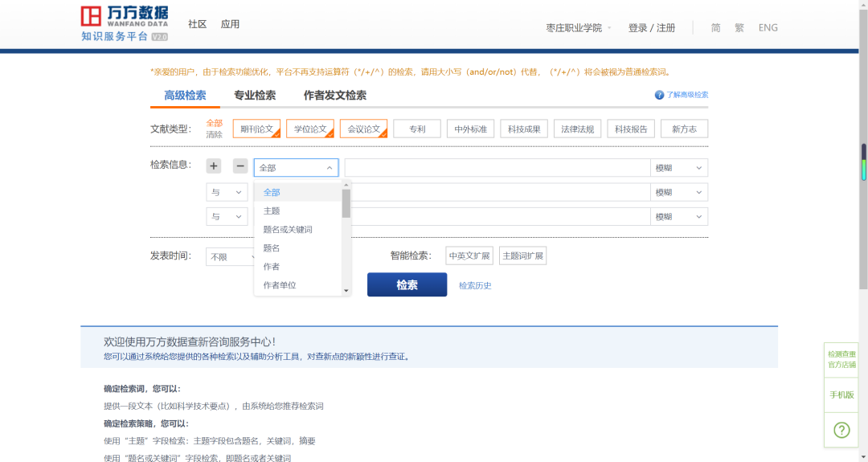Click the first search text input
Screen dimensions: 868x462
tap(497, 168)
